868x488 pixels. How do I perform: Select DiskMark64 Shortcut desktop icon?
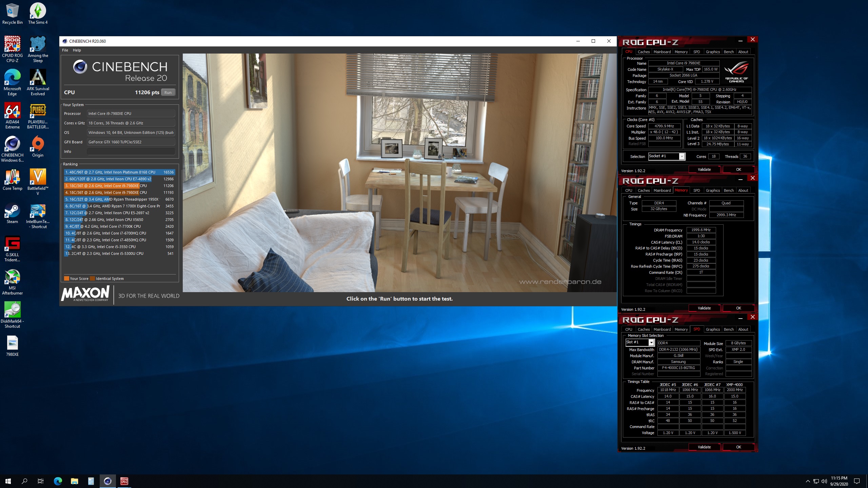13,315
